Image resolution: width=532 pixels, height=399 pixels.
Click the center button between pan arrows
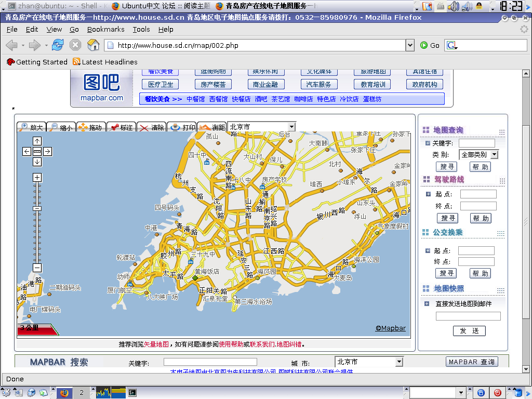coord(37,151)
